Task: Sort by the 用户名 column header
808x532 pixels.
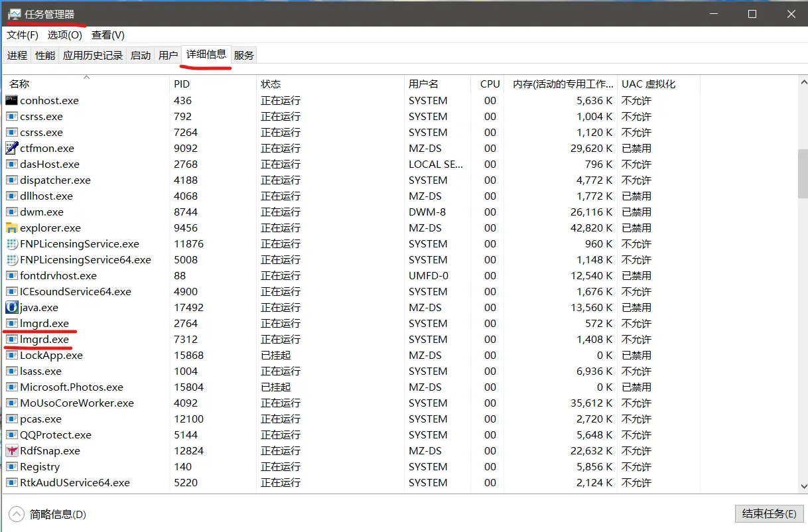Action: (438, 84)
